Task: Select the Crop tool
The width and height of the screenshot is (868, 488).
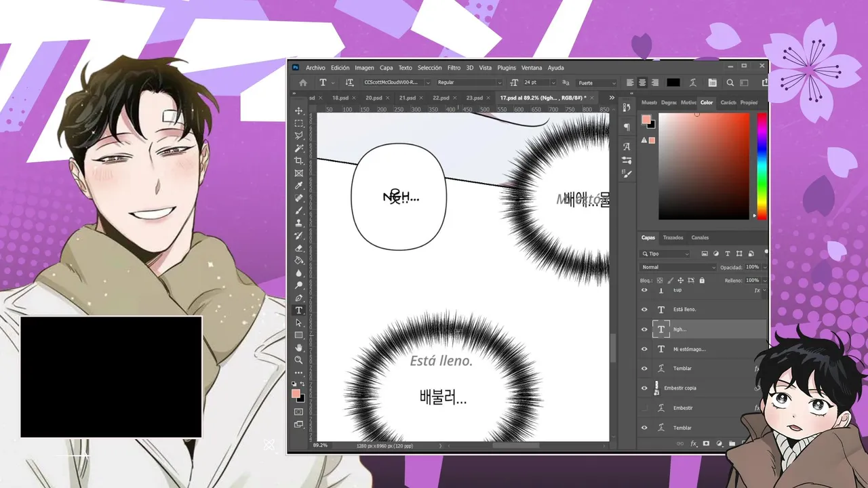Action: pyautogui.click(x=298, y=161)
